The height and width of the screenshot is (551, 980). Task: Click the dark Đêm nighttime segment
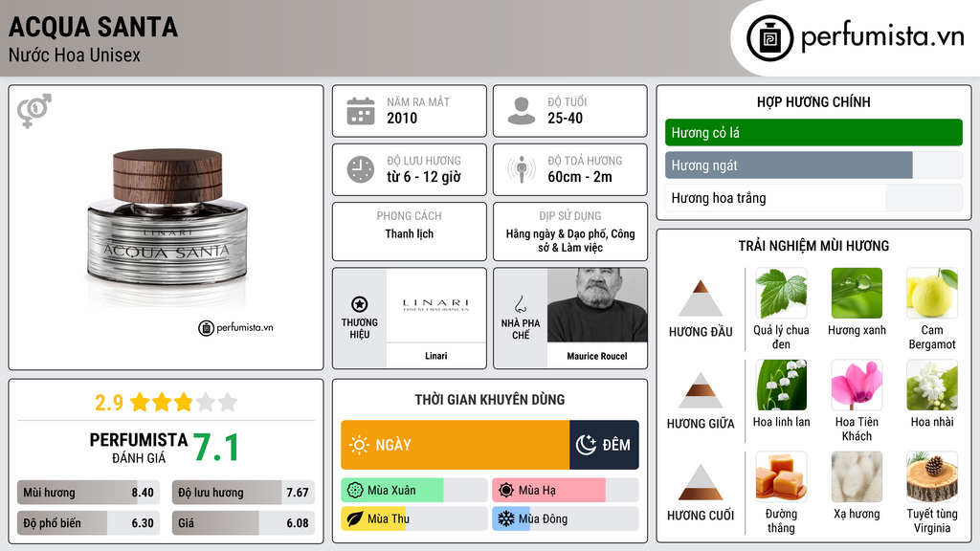(604, 445)
